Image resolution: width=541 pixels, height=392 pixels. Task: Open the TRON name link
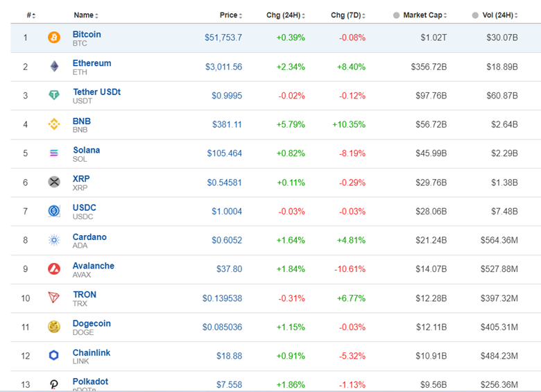pos(85,294)
